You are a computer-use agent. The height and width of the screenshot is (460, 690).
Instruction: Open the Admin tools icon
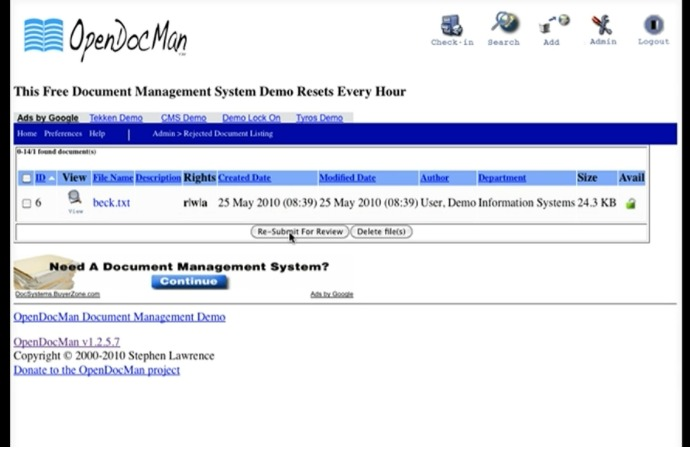602,25
